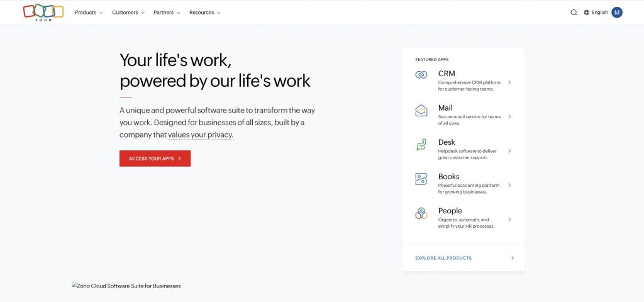The width and height of the screenshot is (644, 302).
Task: Click the CRM app icon
Action: [421, 75]
